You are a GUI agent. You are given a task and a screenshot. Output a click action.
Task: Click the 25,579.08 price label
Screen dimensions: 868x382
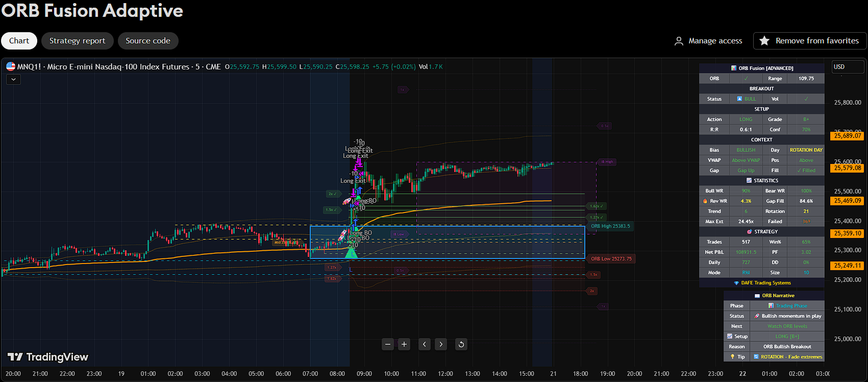click(848, 168)
